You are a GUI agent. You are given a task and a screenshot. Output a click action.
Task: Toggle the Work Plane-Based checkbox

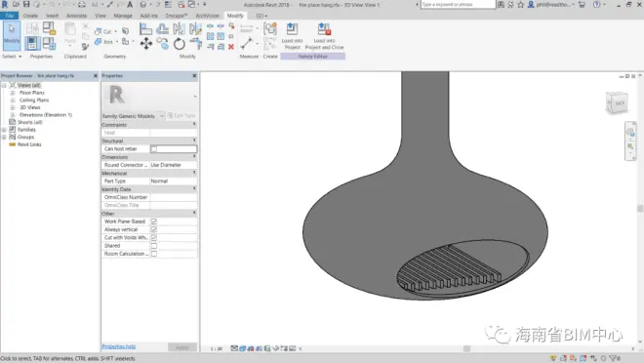coord(153,222)
